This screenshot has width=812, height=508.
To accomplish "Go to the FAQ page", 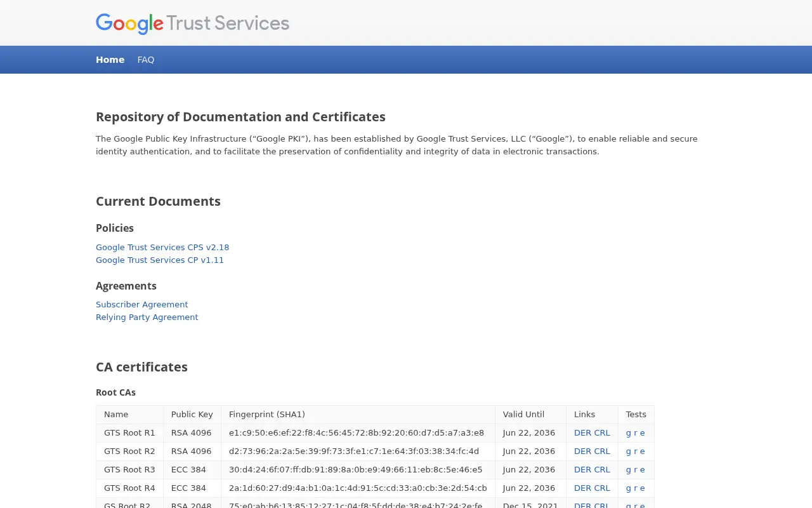I will pyautogui.click(x=146, y=60).
